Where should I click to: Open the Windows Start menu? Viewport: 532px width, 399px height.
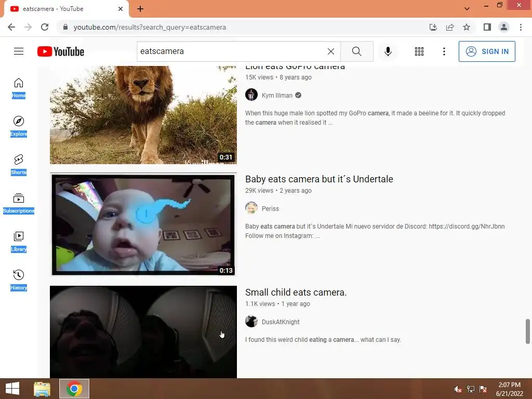coord(12,389)
